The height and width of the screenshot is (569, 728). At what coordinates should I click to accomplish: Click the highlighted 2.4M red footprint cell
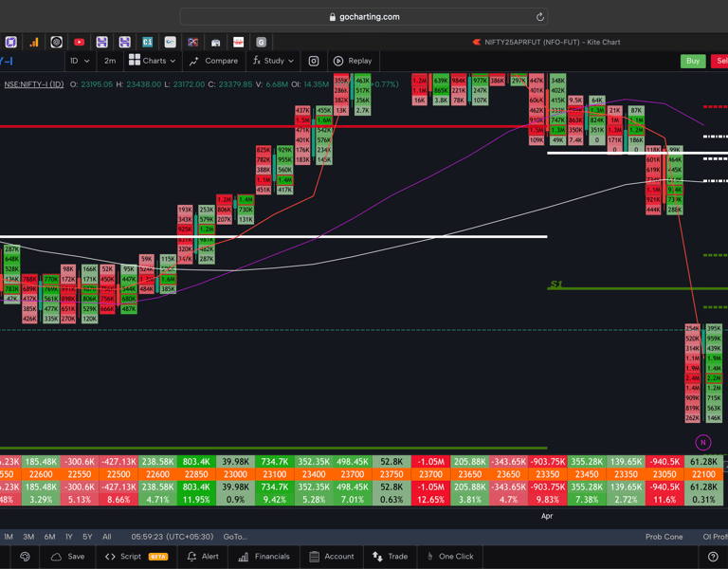pos(693,378)
